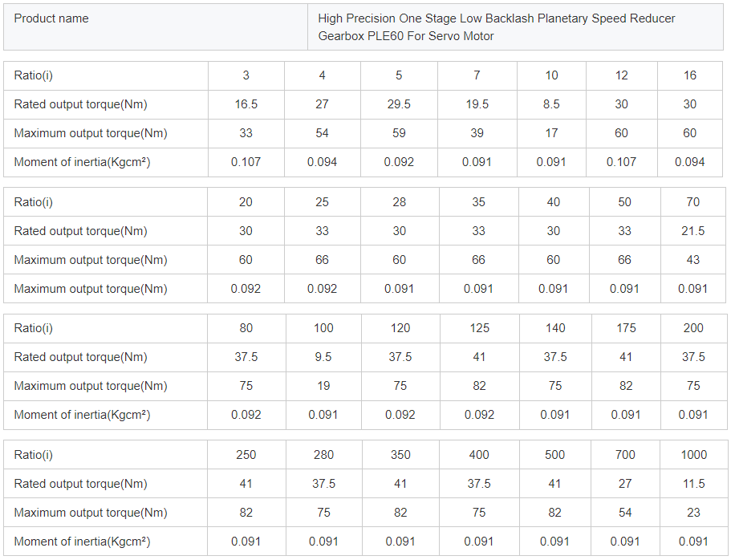The height and width of the screenshot is (560, 731).
Task: Click rated output torque value 21.5
Action: (x=692, y=231)
